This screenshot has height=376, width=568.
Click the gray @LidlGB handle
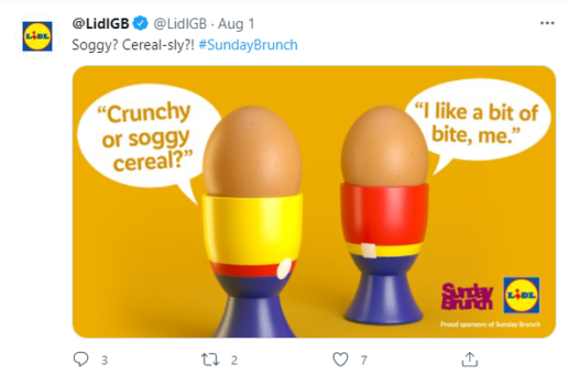click(x=180, y=24)
